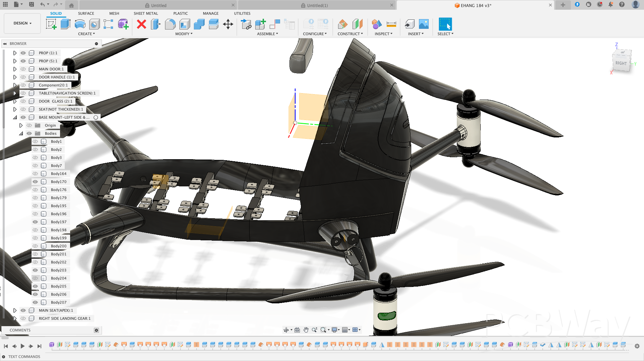Hide Body170 using its eye icon

pyautogui.click(x=35, y=182)
